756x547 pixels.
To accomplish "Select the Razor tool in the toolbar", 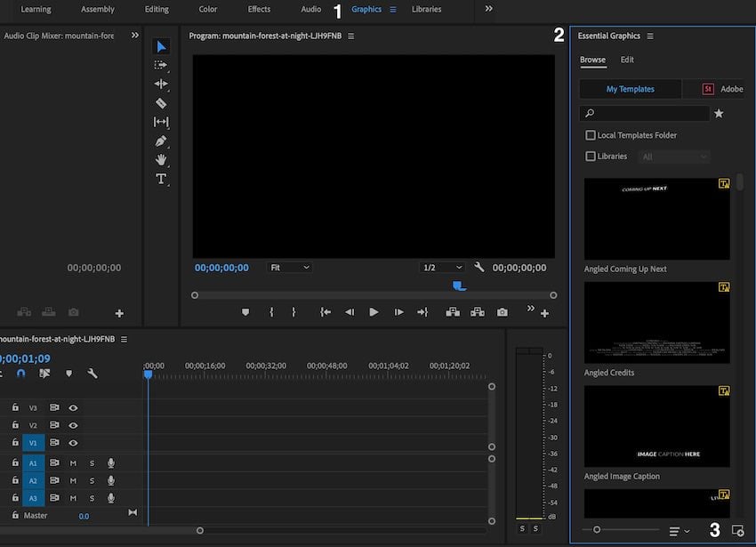I will click(161, 103).
